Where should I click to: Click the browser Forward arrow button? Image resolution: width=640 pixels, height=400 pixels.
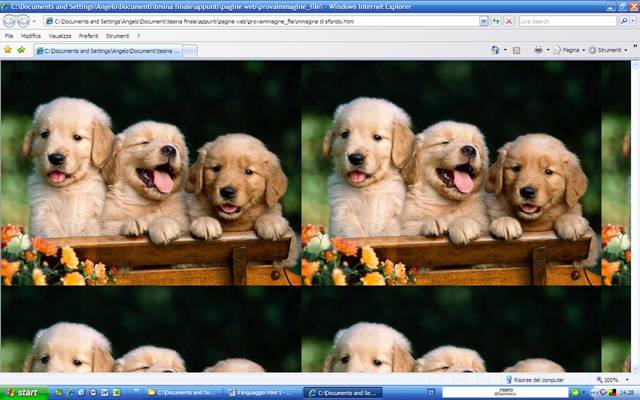23,21
